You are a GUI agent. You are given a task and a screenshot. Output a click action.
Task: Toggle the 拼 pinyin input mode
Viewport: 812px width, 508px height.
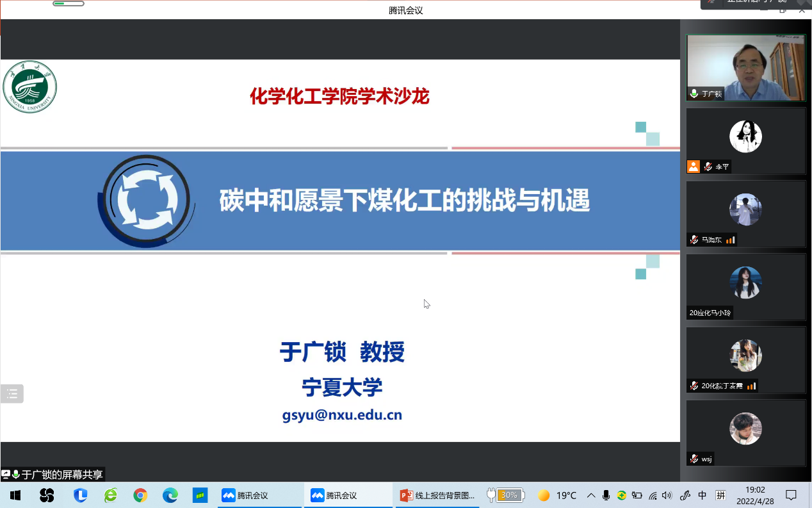coord(720,495)
